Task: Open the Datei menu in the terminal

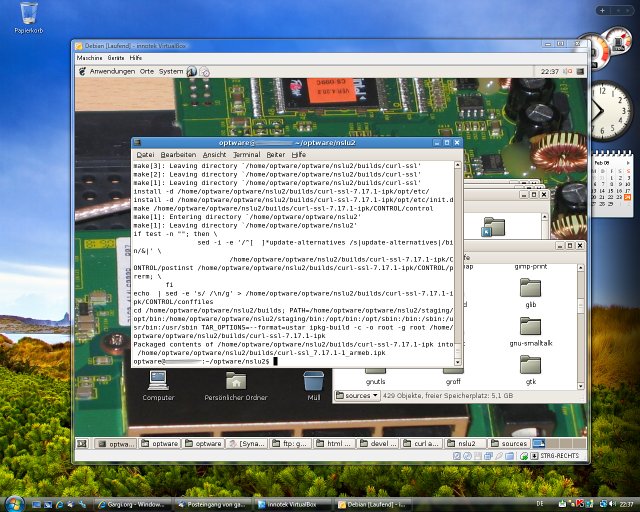Action: click(145, 155)
